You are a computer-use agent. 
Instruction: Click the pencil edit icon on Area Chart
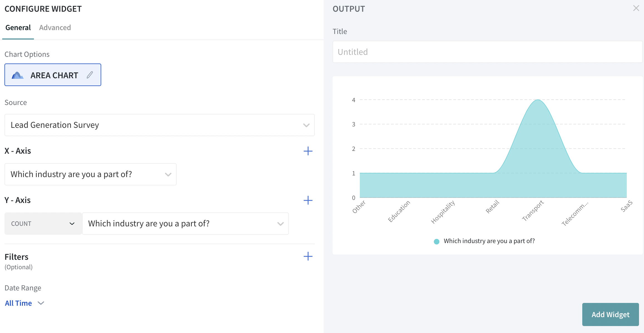90,75
